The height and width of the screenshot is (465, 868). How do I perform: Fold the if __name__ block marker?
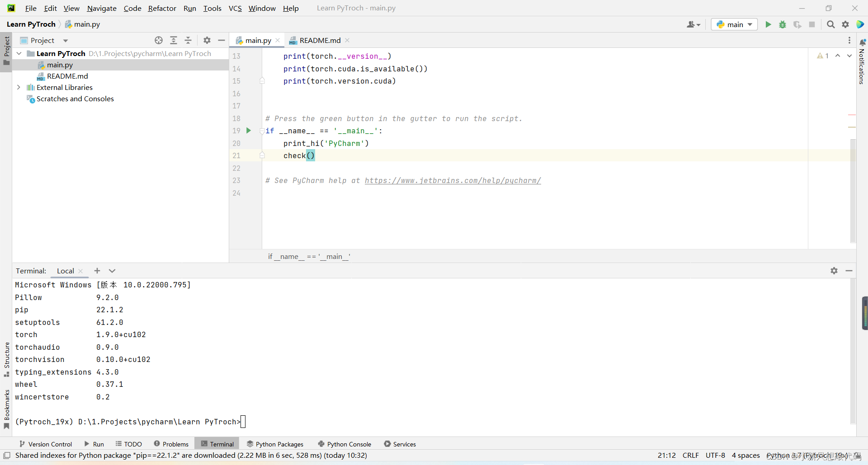[262, 131]
